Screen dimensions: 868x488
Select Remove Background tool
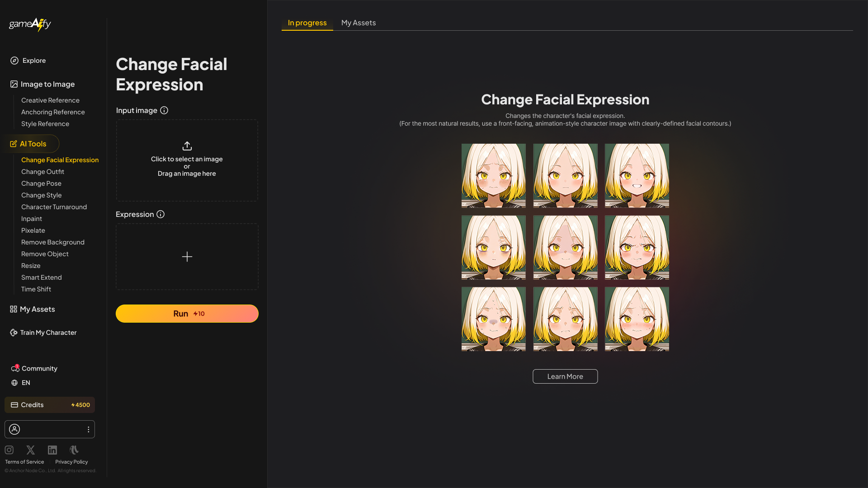[52, 242]
